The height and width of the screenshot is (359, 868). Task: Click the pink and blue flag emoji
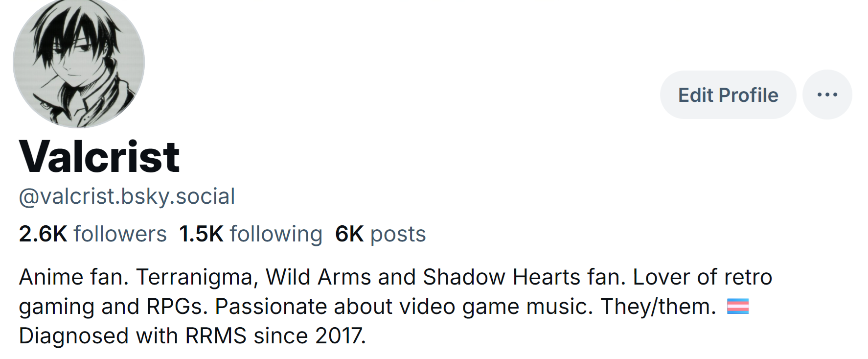click(738, 307)
